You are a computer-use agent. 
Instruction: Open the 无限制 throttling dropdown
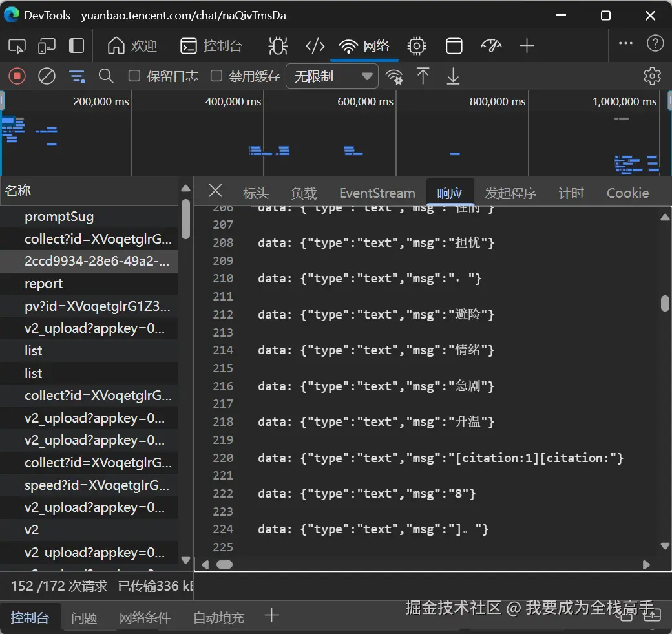tap(332, 76)
